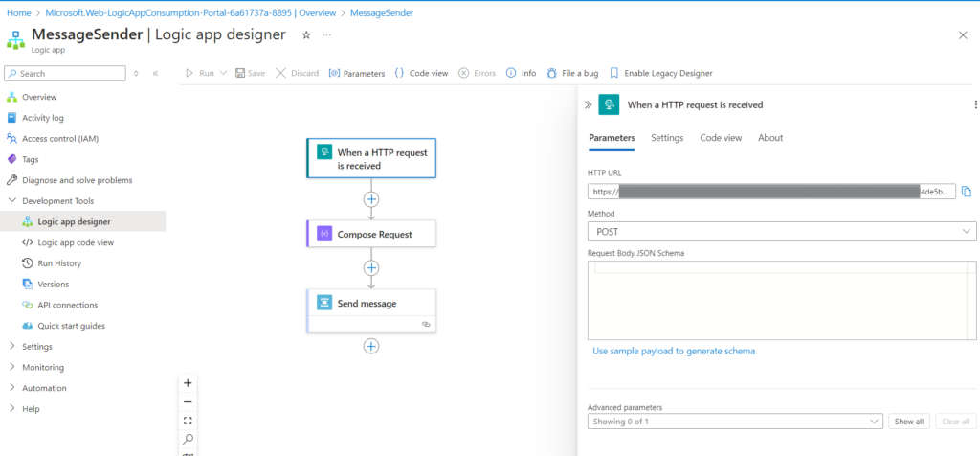Screen dimensions: 980x456
Task: Open the ellipsis menu next to the title
Action: click(327, 35)
